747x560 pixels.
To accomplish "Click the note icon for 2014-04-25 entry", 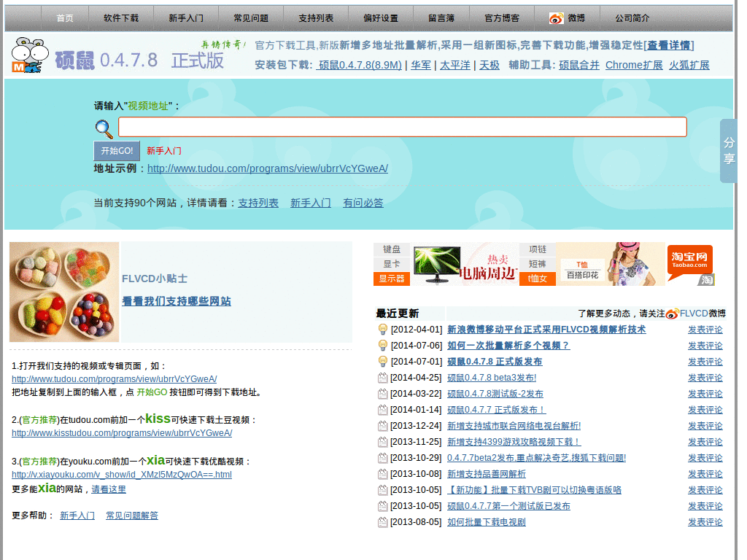I will [x=382, y=378].
